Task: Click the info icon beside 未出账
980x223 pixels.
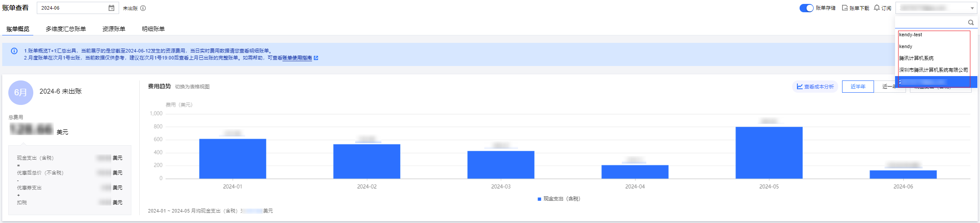Action: 143,8
